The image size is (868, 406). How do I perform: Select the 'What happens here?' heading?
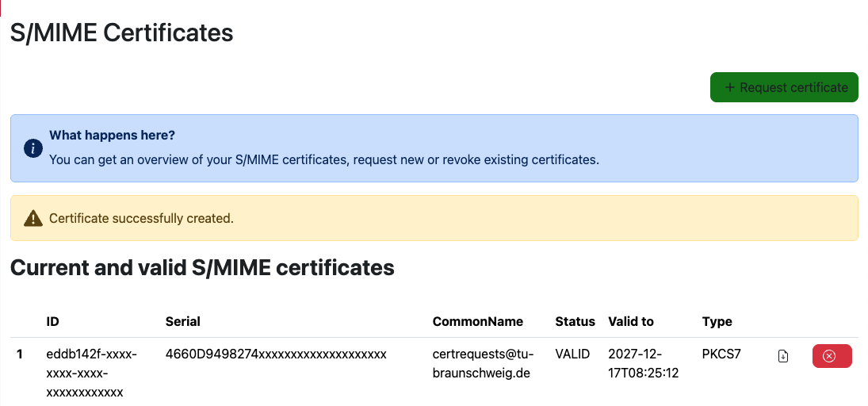112,136
